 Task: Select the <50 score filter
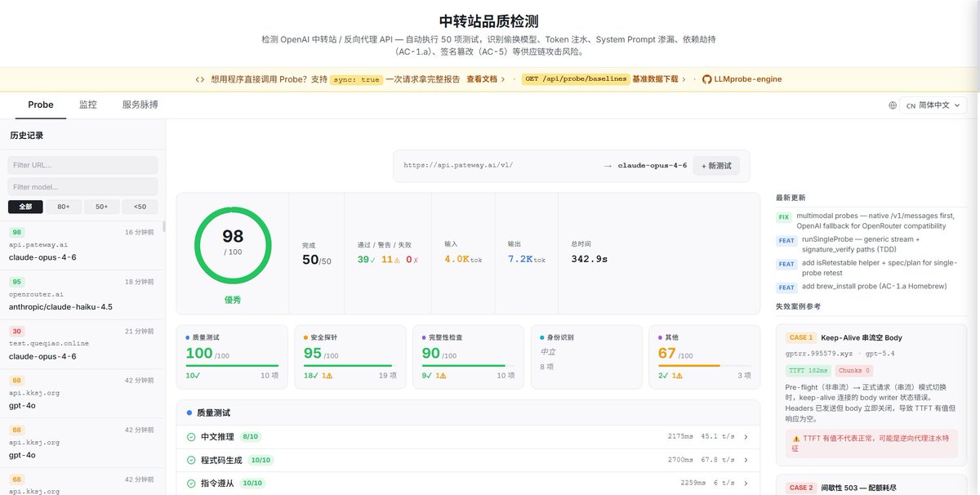[140, 207]
